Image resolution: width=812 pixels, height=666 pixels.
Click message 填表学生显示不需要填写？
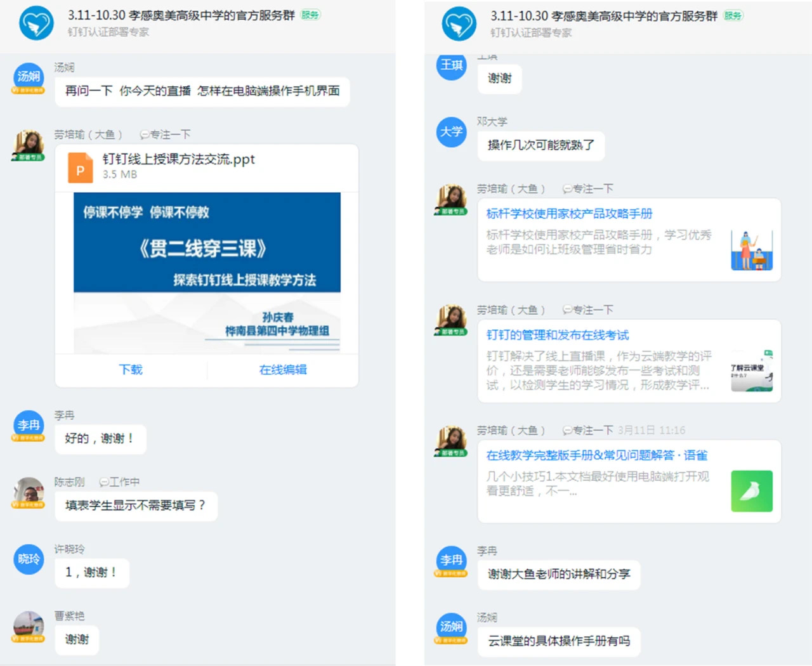point(136,506)
